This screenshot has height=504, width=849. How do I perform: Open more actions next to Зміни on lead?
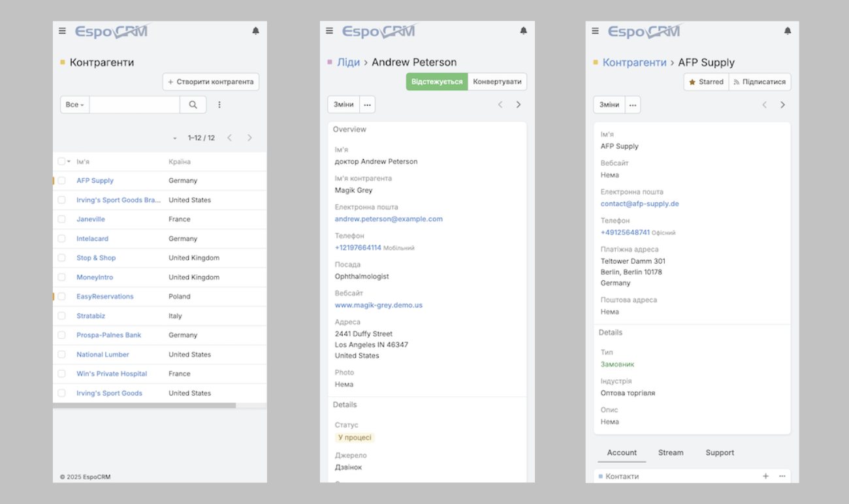368,104
